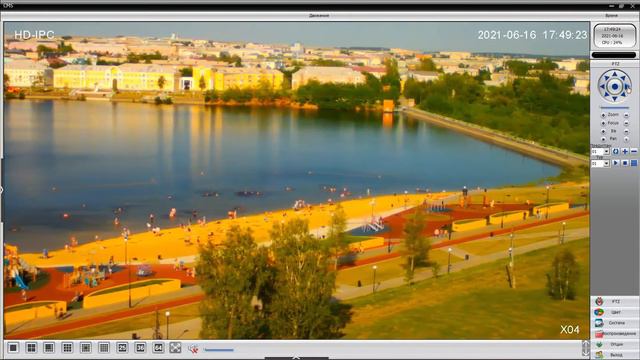The height and width of the screenshot is (360, 640).
Task: Open the Цвет (Color) panel
Action: [615, 312]
